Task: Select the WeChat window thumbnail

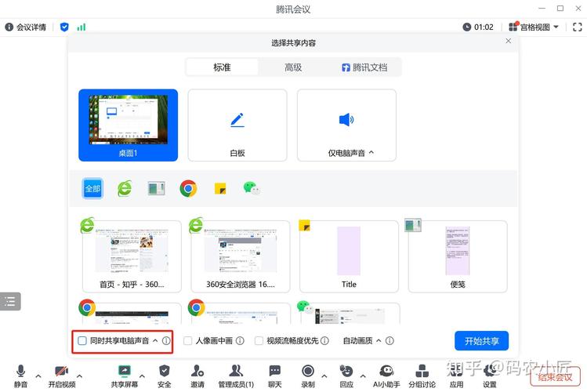Action: 349,313
